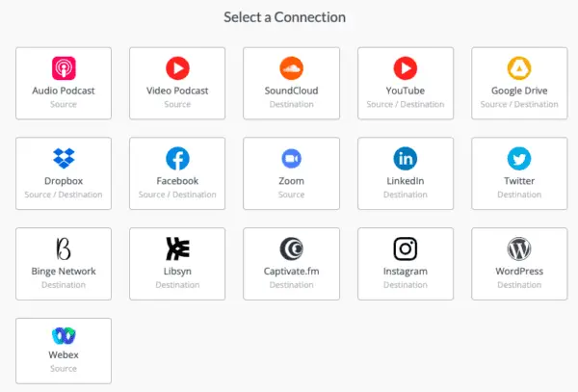Image resolution: width=578 pixels, height=392 pixels.
Task: Pick the Zoom camera icon
Action: coord(291,158)
